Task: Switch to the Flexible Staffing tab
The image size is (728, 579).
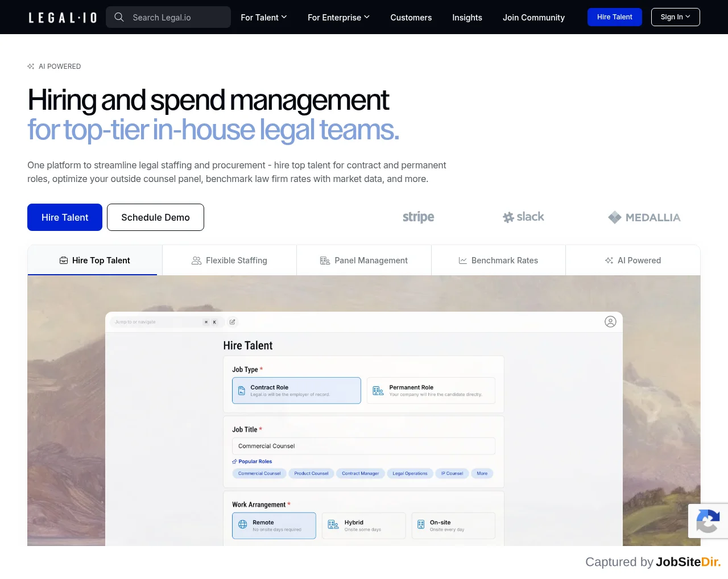Action: pyautogui.click(x=229, y=260)
